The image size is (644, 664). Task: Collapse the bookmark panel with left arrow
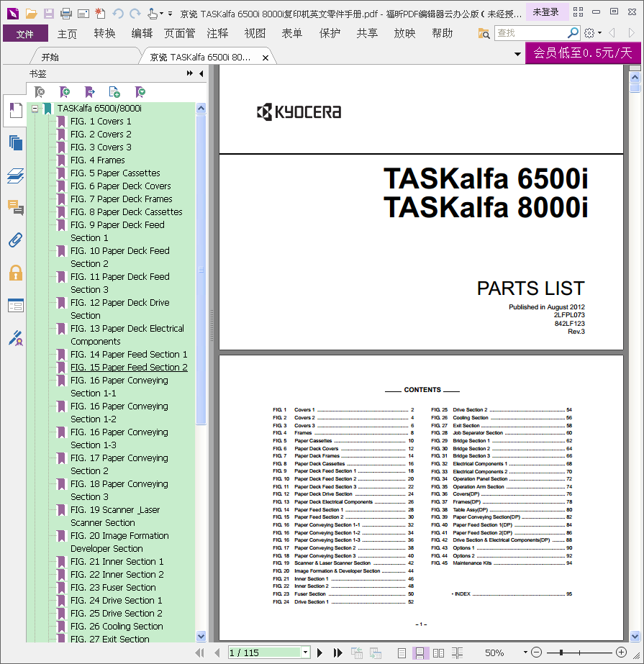point(201,73)
